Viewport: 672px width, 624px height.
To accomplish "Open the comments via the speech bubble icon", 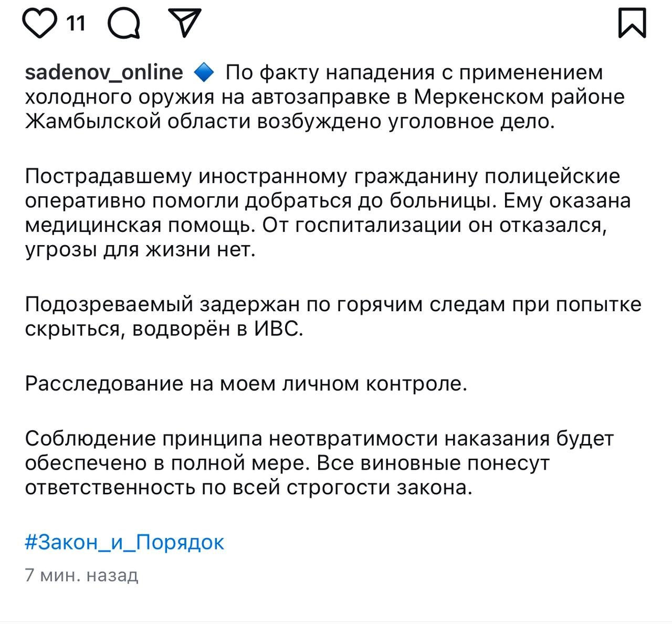I will [124, 24].
